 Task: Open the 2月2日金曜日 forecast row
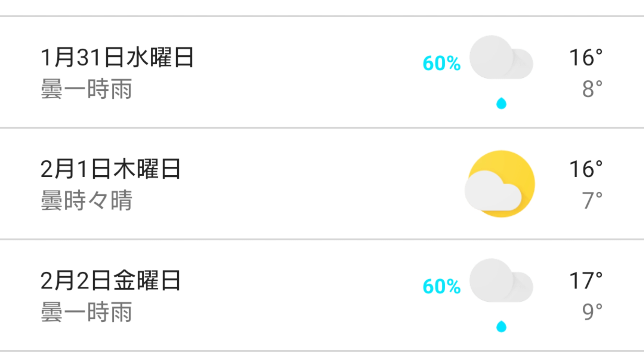tap(322, 295)
